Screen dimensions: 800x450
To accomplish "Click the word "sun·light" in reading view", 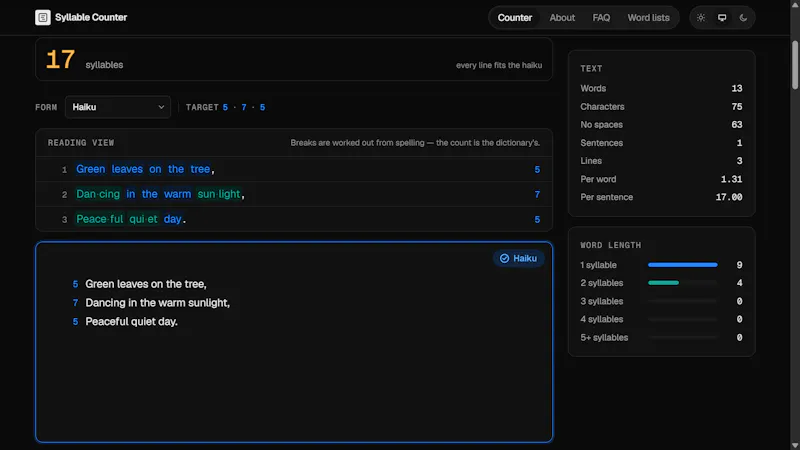I will point(219,194).
